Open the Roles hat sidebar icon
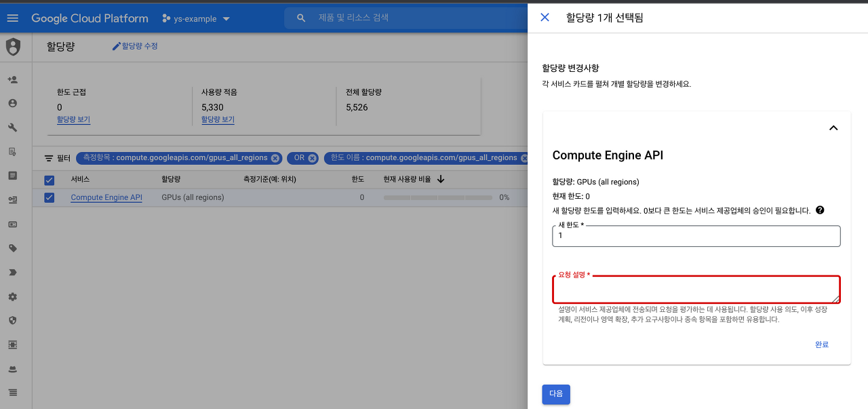 click(12, 369)
